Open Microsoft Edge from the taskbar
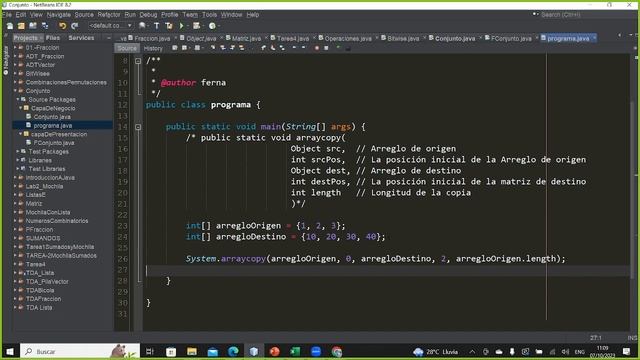 [x=233, y=351]
